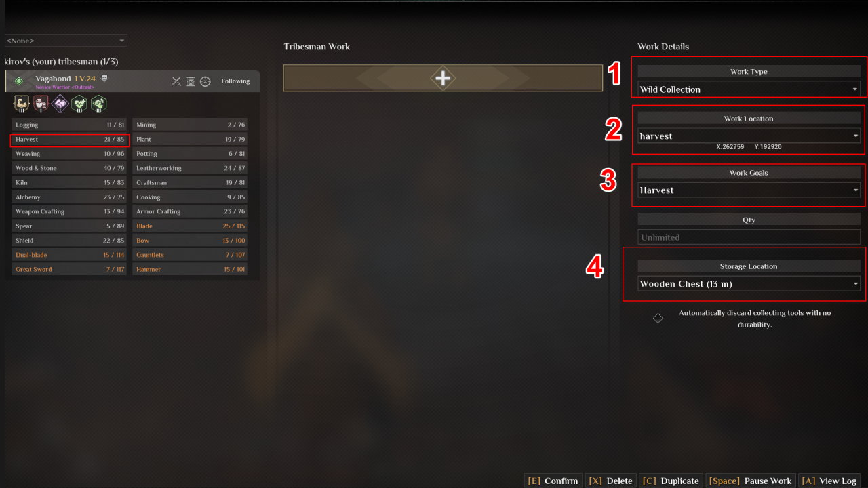Click the Qty Unlimited input field

point(749,237)
